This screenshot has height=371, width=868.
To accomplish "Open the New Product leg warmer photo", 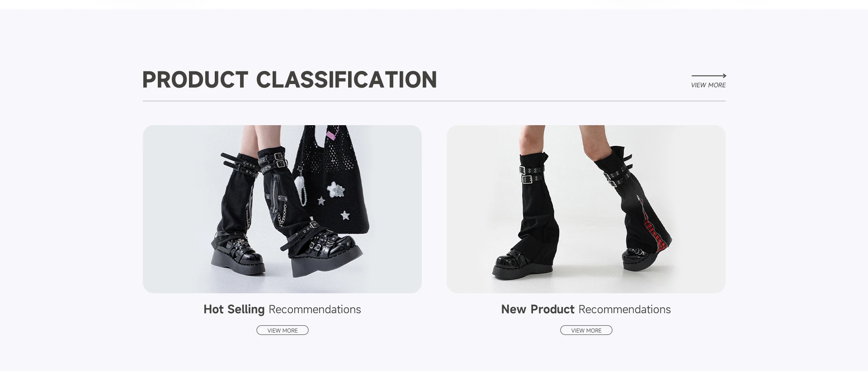I will pyautogui.click(x=586, y=209).
